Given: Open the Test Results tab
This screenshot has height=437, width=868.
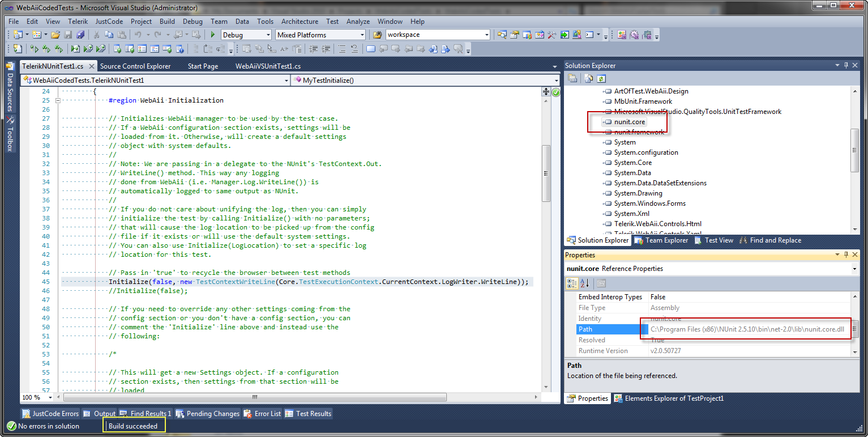Looking at the screenshot, I should [x=308, y=414].
